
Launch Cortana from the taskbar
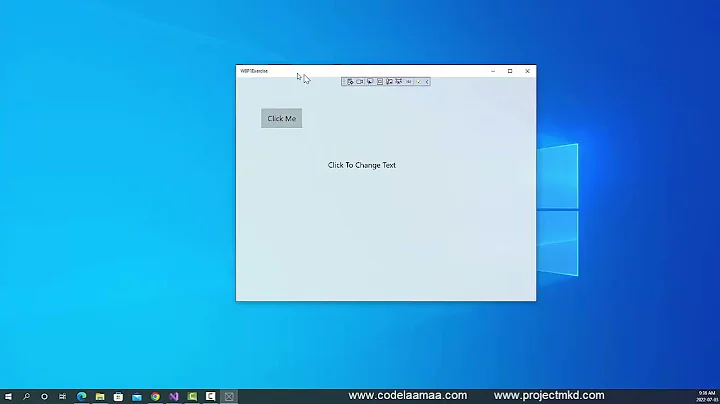[44, 396]
